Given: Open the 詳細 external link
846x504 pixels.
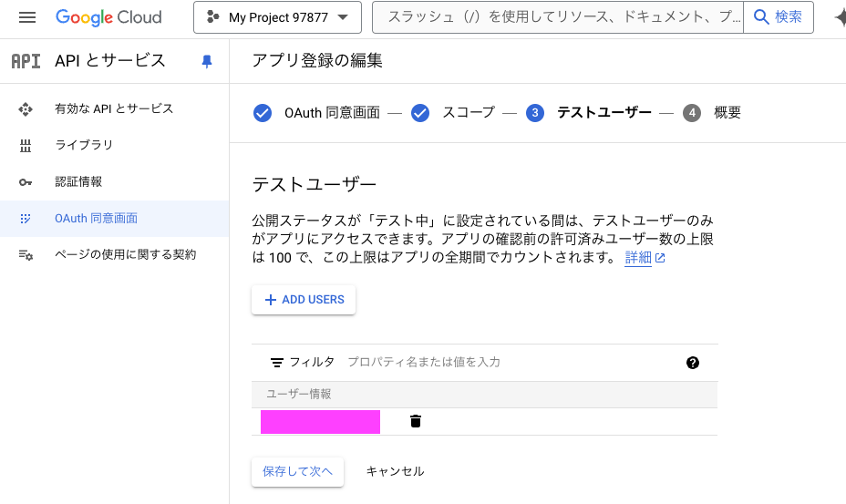Looking at the screenshot, I should 645,258.
